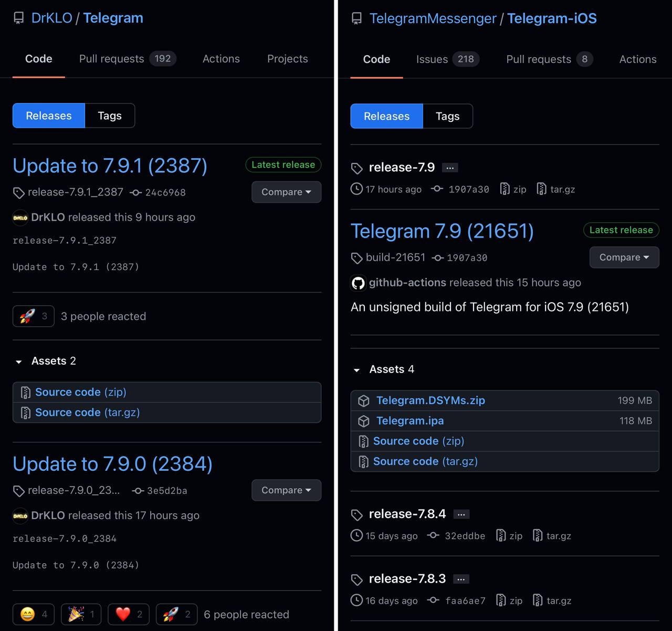672x631 pixels.
Task: Open Compare dropdown for 7.9.0 release
Action: (x=286, y=490)
